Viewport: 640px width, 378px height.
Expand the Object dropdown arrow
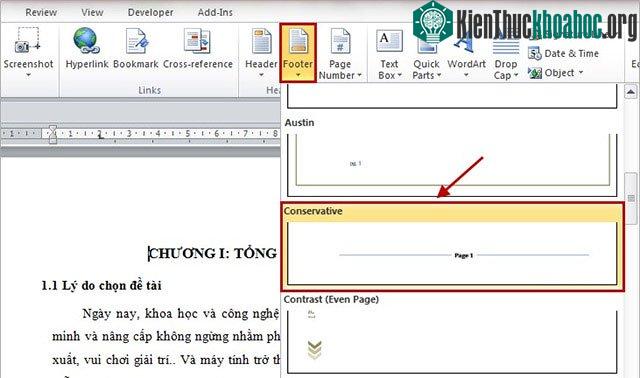580,73
